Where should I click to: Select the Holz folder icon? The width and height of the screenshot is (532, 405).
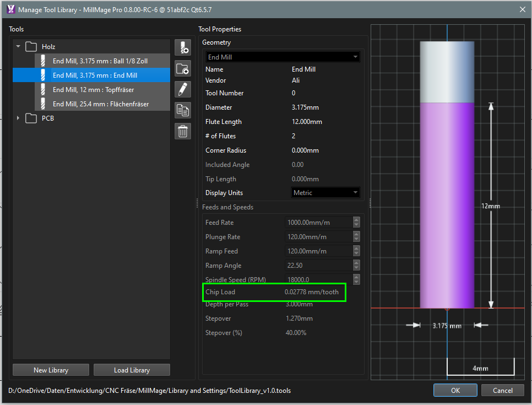pyautogui.click(x=31, y=47)
